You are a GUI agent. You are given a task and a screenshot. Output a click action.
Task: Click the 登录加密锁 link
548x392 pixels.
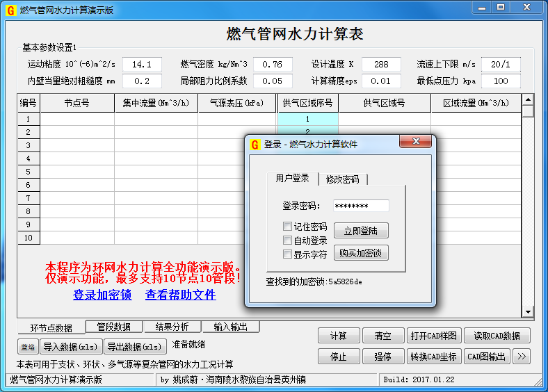[x=102, y=295]
